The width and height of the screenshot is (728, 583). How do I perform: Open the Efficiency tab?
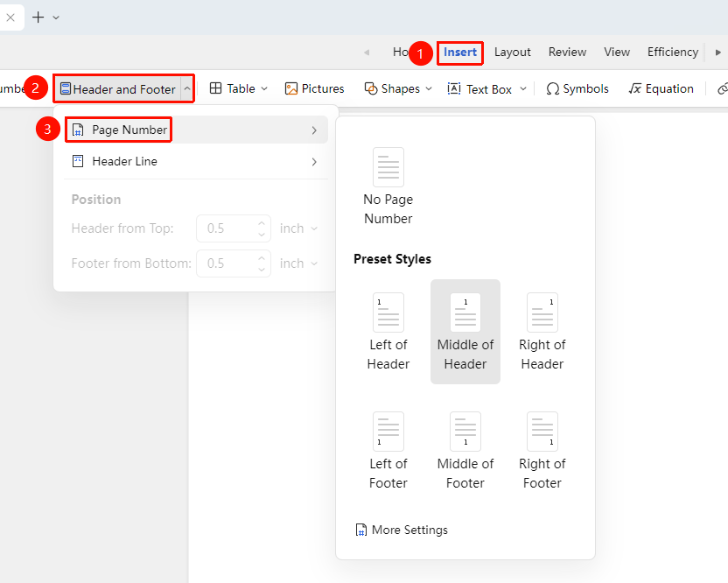tap(673, 52)
